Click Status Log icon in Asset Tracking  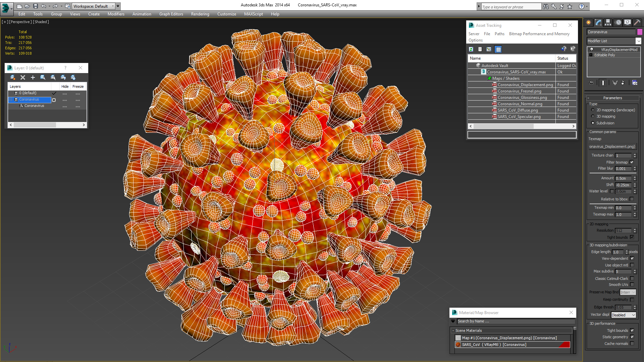[x=480, y=49]
